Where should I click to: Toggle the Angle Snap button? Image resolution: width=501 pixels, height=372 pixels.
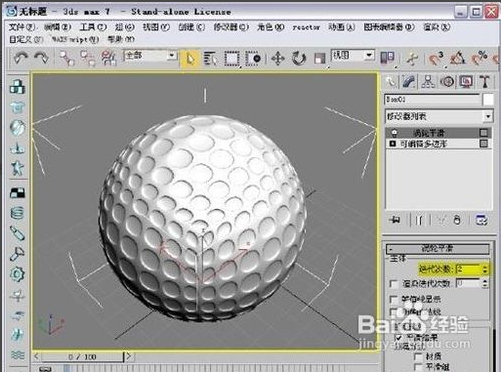coord(458,58)
